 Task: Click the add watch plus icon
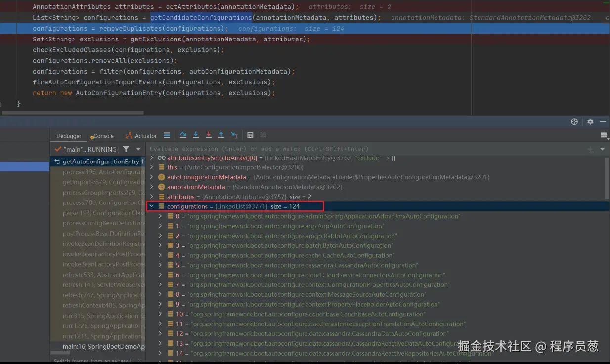pos(590,149)
